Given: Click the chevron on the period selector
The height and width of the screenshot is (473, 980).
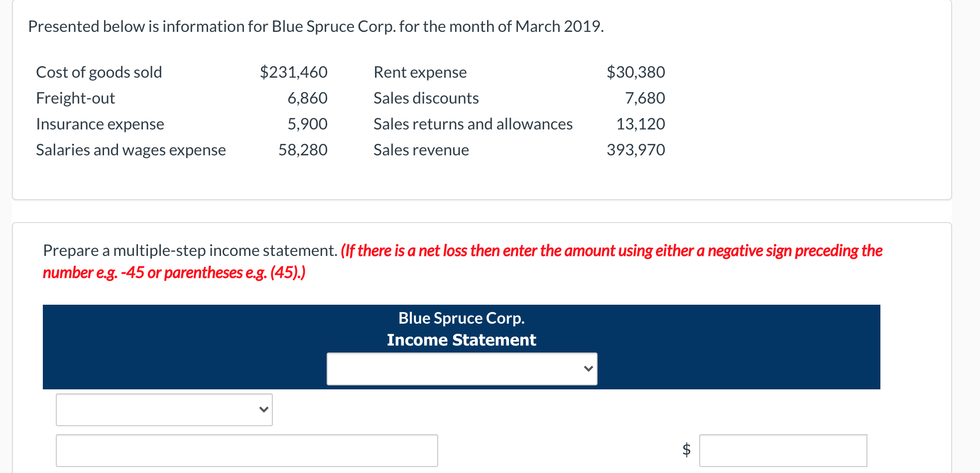Looking at the screenshot, I should point(587,368).
